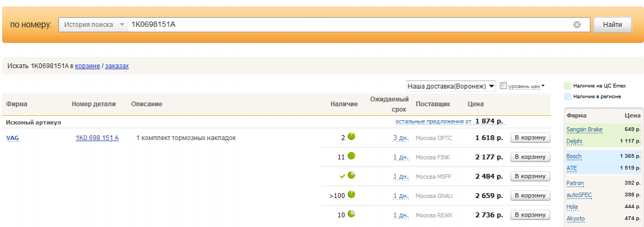Open the "История поиска" dropdown
Viewport: 644px width, 227px height.
point(93,25)
